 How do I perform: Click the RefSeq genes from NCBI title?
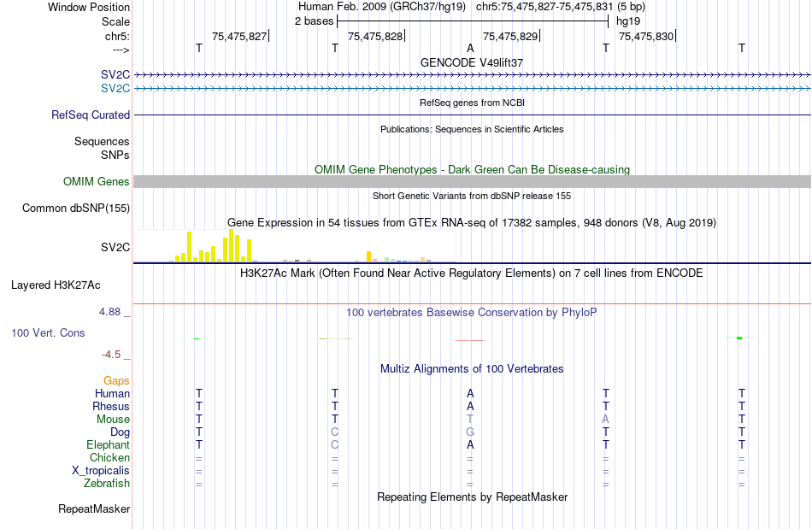472,103
